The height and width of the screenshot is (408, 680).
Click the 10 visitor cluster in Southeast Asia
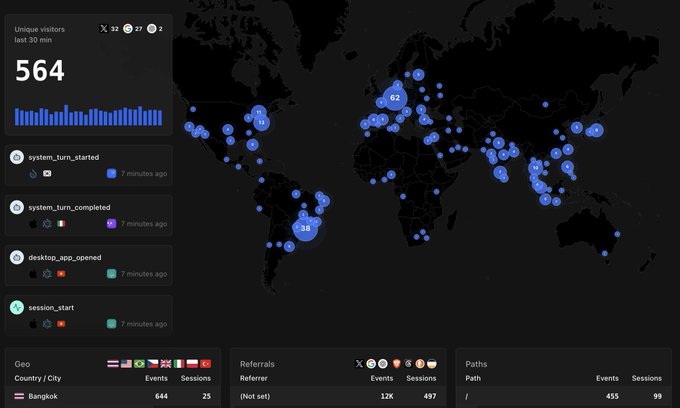[x=536, y=168]
